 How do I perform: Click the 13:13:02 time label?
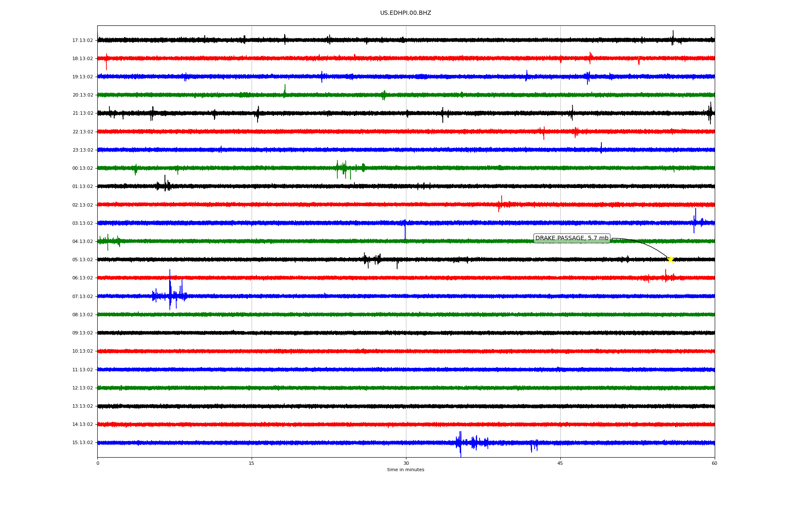point(82,406)
